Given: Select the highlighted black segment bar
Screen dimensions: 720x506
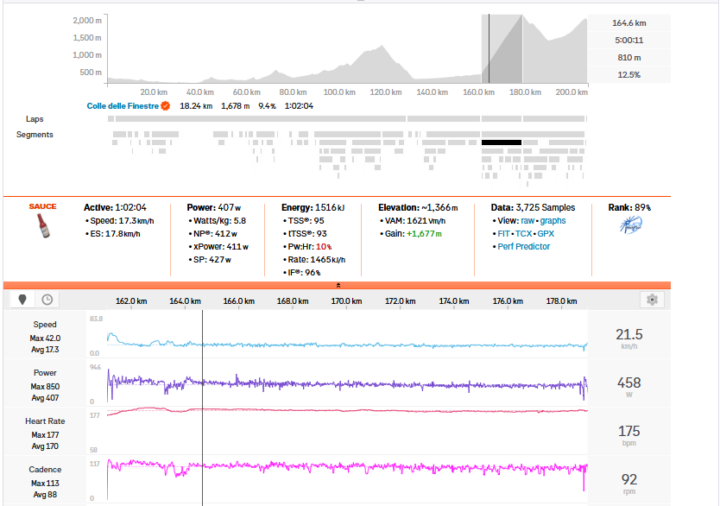Looking at the screenshot, I should 501,143.
